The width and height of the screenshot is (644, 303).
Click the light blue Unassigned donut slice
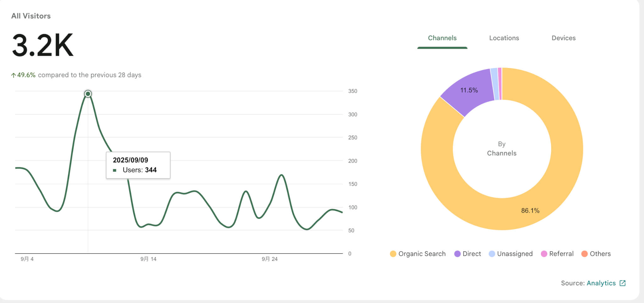[495, 84]
